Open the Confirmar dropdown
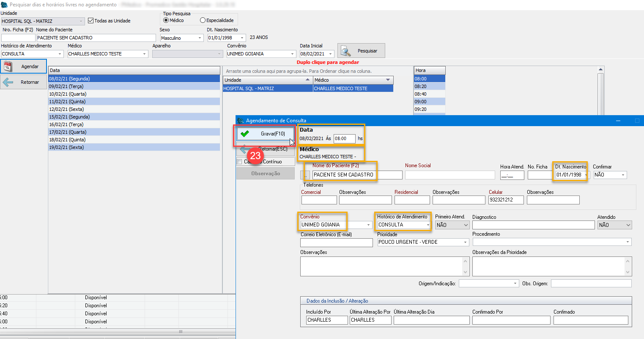Viewport: 644px width, 339px height. click(622, 175)
